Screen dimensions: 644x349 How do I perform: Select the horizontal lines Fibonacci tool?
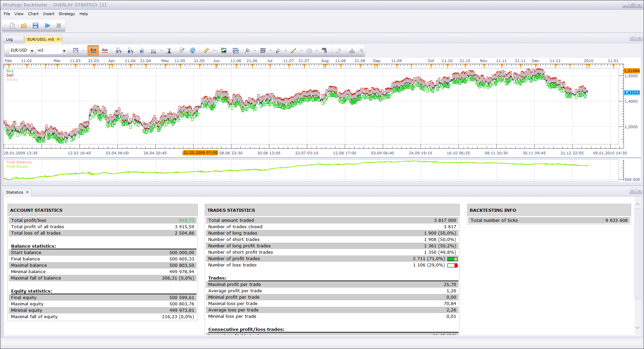(x=263, y=51)
